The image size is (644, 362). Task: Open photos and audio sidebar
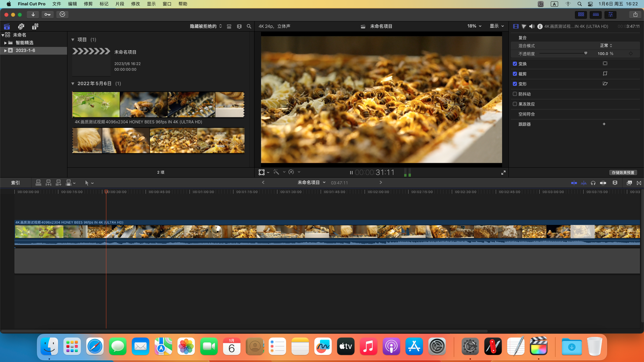21,26
